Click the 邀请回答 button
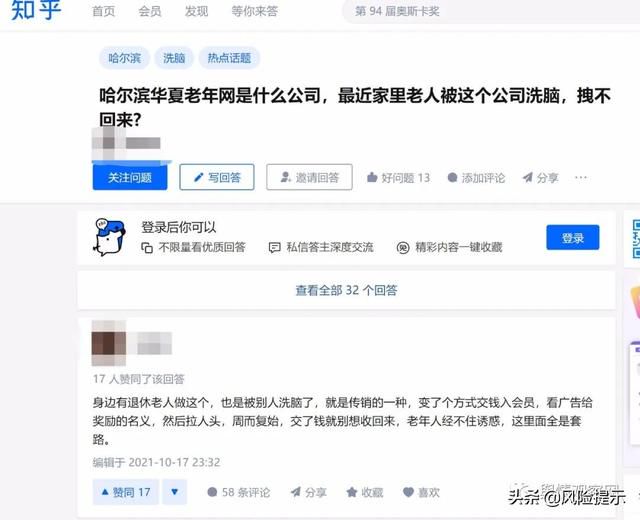 (x=309, y=177)
